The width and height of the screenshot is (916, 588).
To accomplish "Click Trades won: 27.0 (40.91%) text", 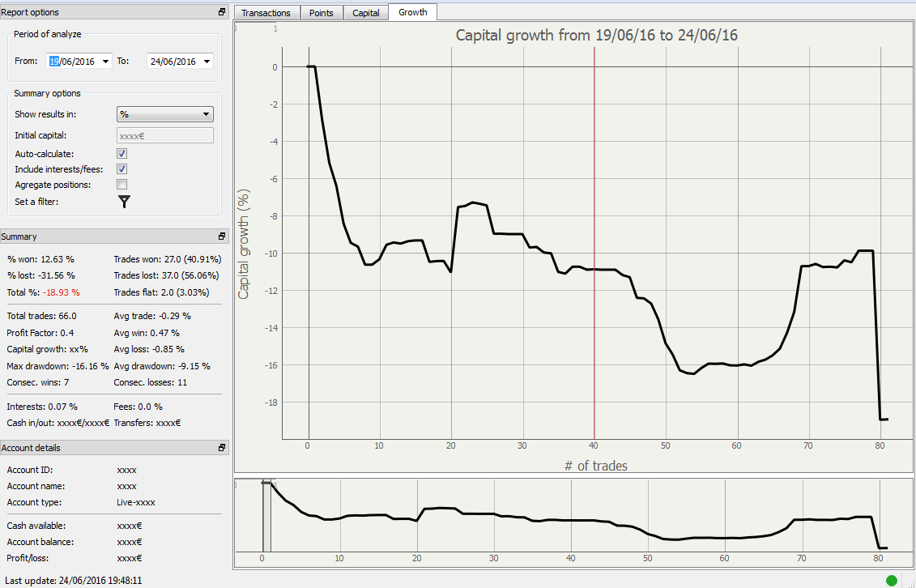I will pyautogui.click(x=168, y=258).
